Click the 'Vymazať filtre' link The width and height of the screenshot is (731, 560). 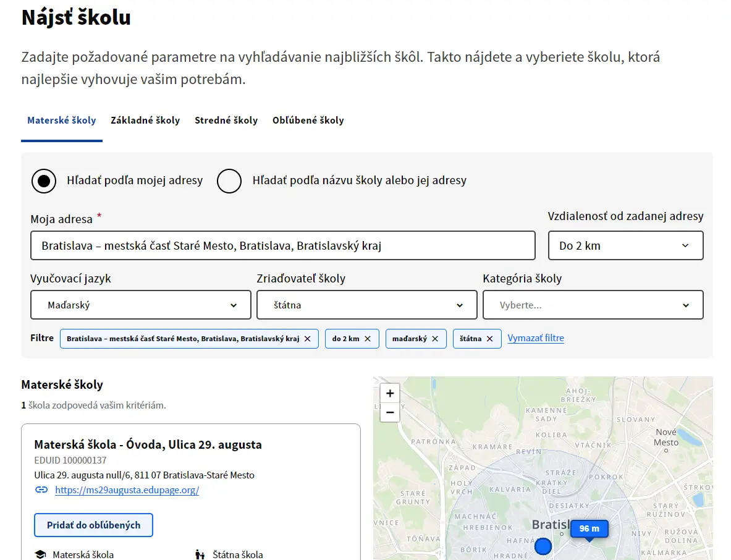point(536,338)
